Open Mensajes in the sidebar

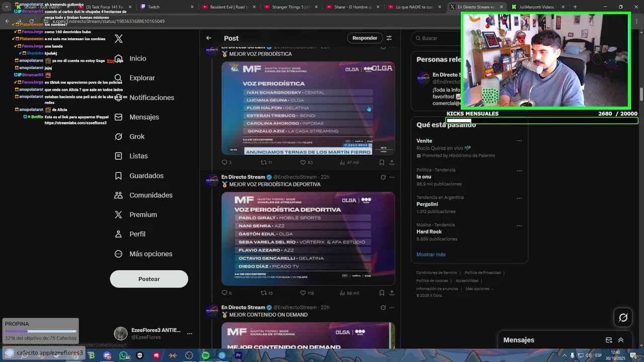(x=137, y=117)
